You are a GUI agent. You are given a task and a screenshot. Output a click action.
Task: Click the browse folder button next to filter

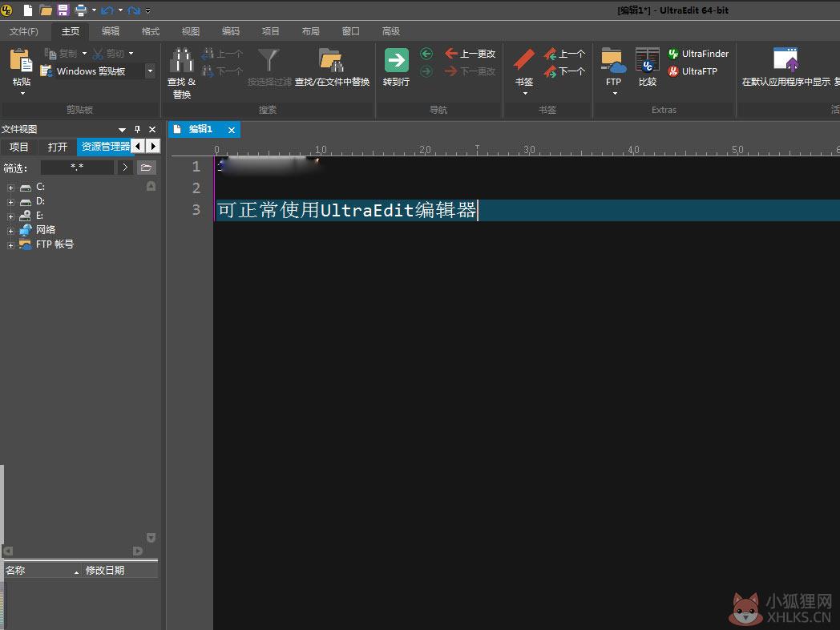click(x=146, y=168)
